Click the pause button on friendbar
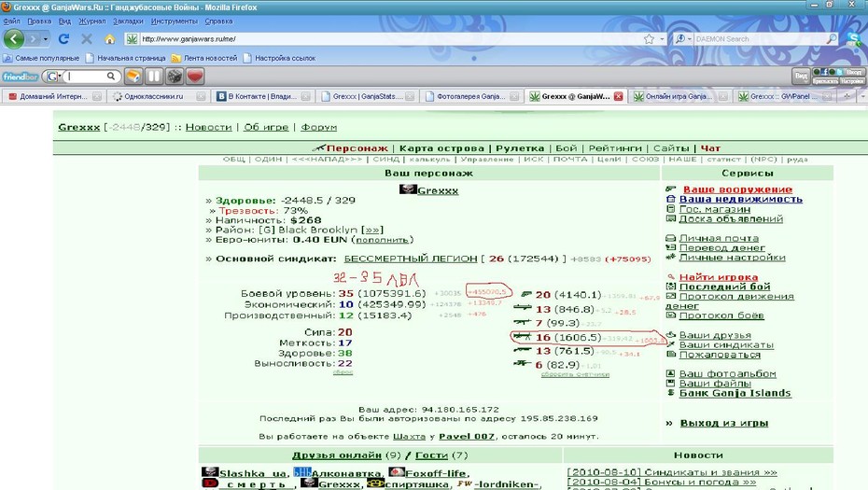868x490 pixels. click(x=154, y=76)
